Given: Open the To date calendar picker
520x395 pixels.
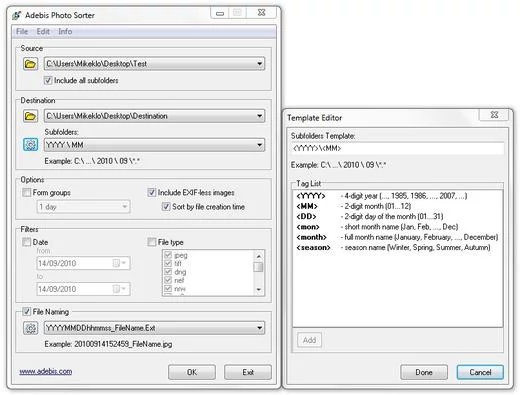Looking at the screenshot, I should [119, 289].
